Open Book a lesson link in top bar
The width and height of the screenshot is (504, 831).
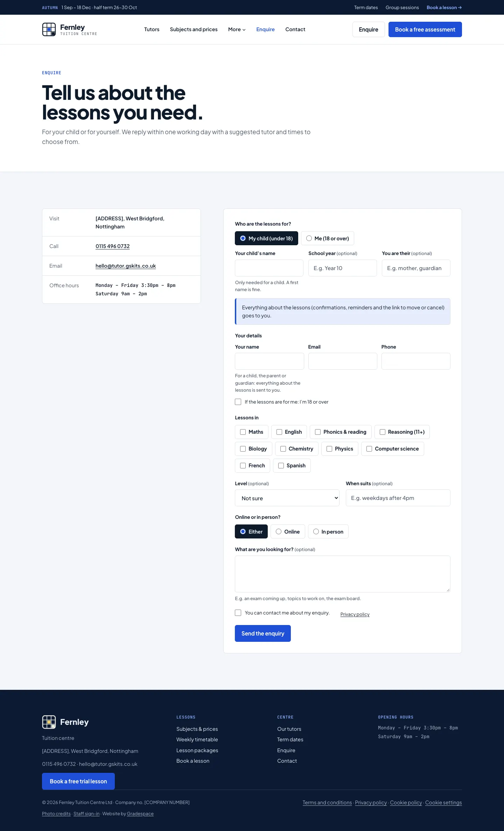(x=444, y=7)
